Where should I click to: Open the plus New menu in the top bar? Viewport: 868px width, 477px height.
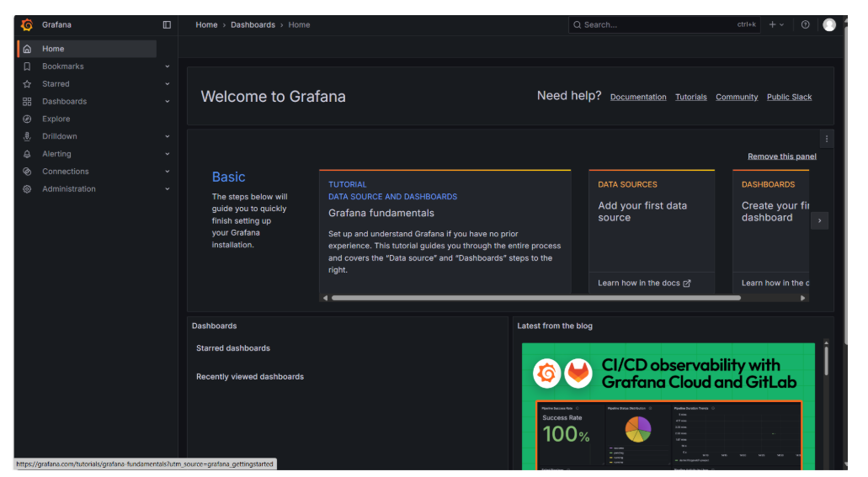point(776,25)
